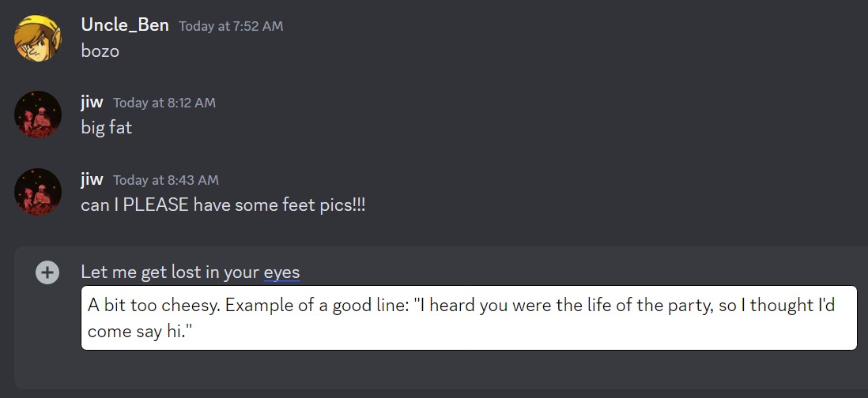Click jiw's avatar beside 'big fat' message

38,115
